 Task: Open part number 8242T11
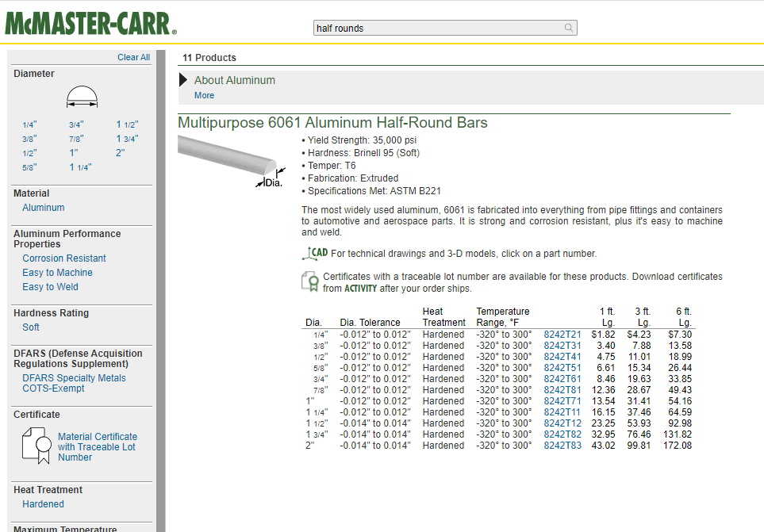coord(562,412)
